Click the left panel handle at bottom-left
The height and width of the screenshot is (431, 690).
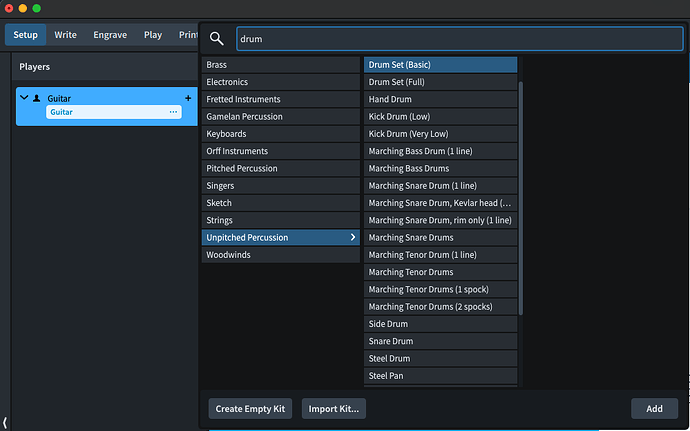point(5,423)
